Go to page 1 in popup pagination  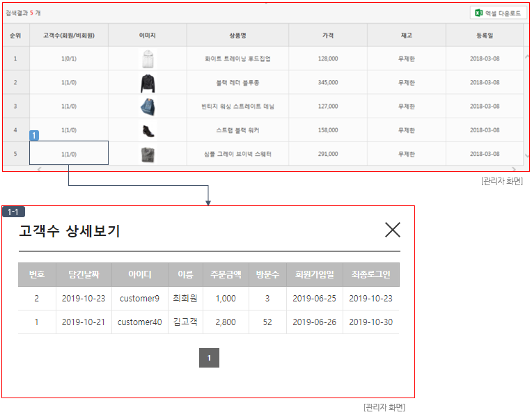coord(209,359)
